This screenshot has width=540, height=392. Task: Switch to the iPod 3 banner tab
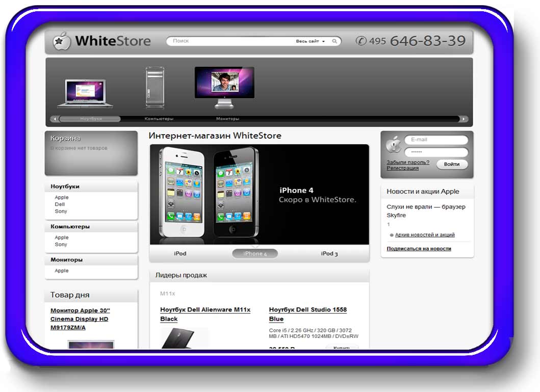pyautogui.click(x=329, y=253)
